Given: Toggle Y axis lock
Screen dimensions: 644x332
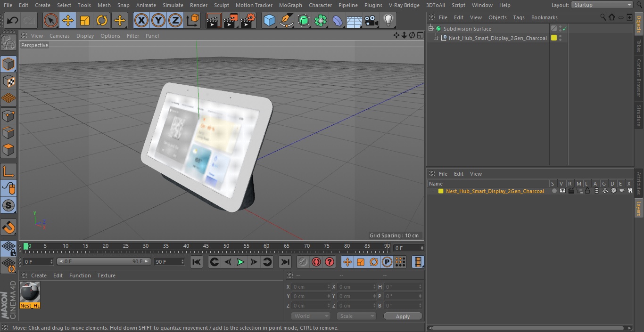Looking at the screenshot, I should (x=158, y=20).
